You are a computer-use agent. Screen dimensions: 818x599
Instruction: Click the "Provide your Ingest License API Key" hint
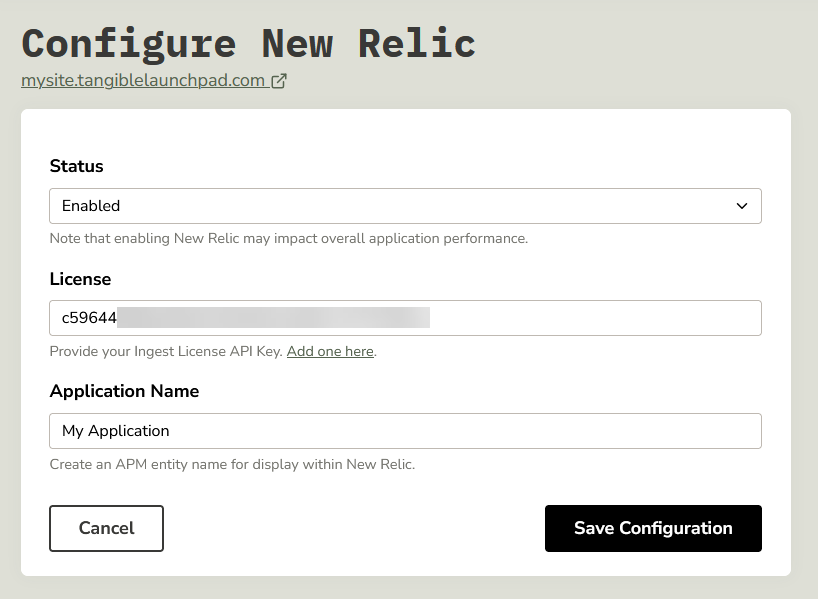(x=166, y=352)
